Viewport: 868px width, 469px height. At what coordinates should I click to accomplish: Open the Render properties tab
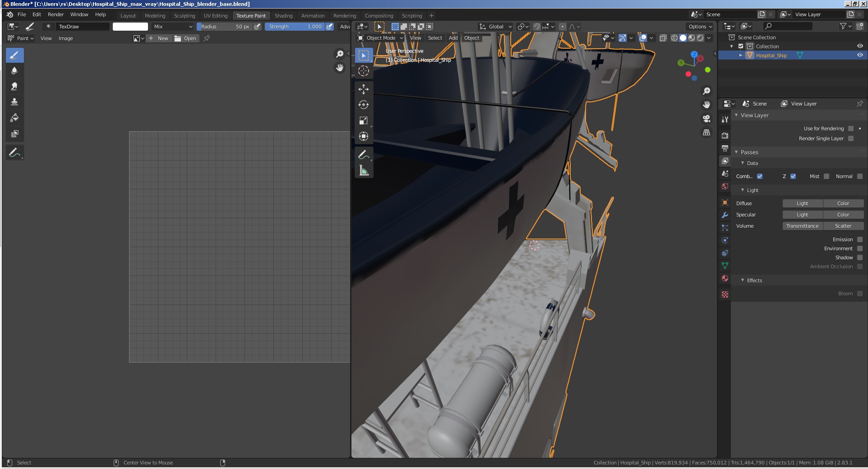(x=725, y=135)
